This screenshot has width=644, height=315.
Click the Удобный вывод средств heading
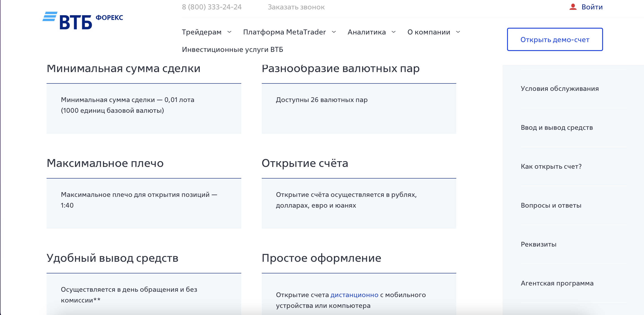[x=112, y=258]
